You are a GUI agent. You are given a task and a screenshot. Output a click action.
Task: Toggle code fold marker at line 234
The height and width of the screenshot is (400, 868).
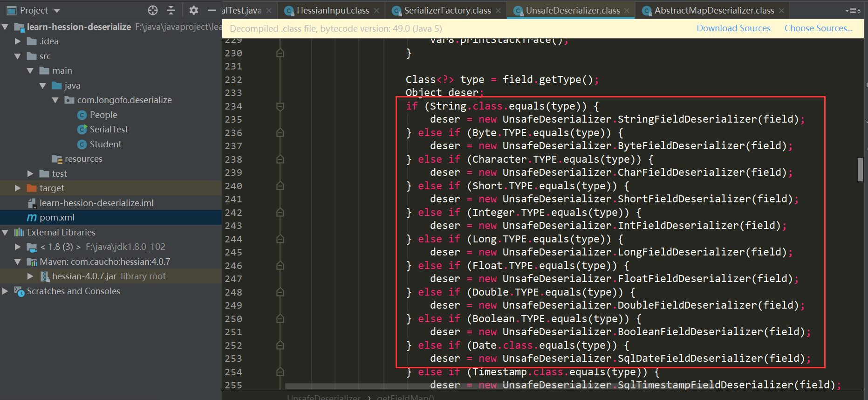(x=280, y=106)
